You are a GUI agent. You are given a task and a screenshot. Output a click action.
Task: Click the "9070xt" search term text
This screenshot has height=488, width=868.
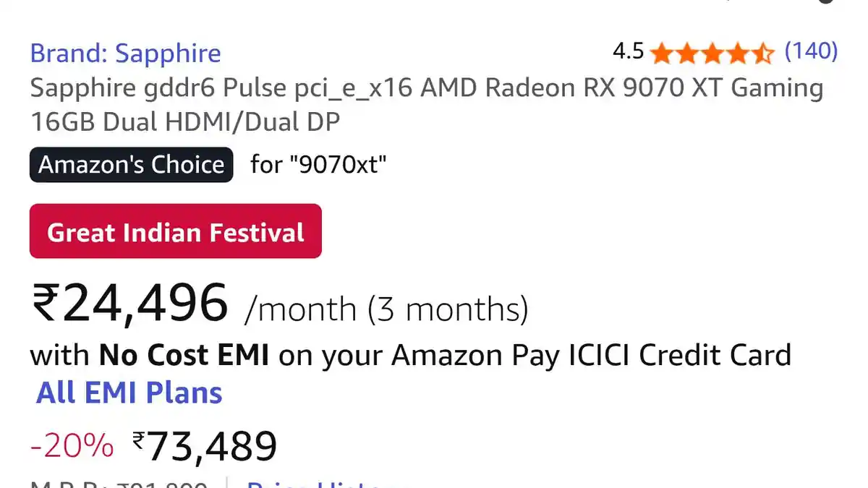pos(338,165)
